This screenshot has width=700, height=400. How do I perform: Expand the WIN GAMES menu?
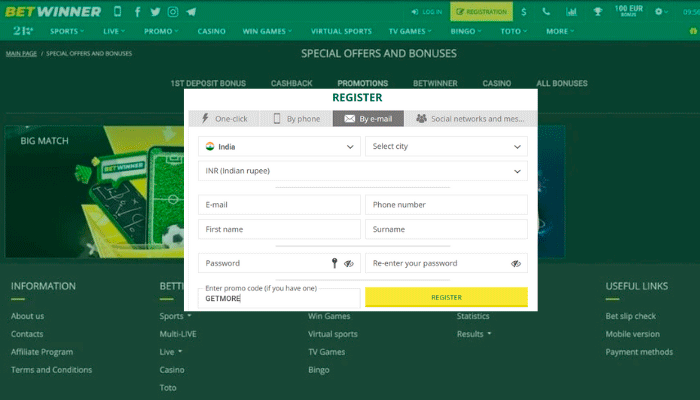267,31
